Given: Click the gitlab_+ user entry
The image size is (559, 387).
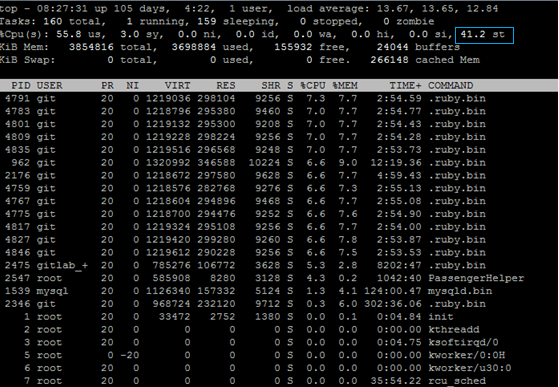Looking at the screenshot, I should (x=62, y=265).
